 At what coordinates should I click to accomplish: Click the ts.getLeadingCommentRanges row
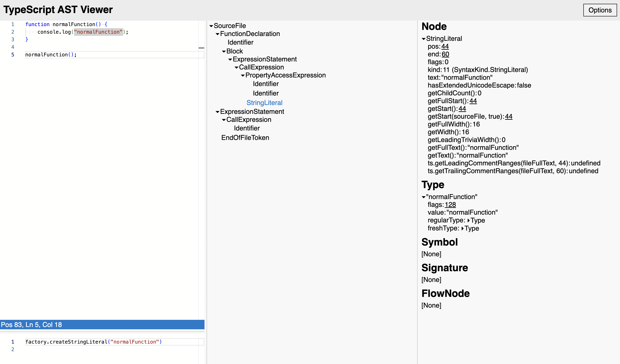coord(514,163)
